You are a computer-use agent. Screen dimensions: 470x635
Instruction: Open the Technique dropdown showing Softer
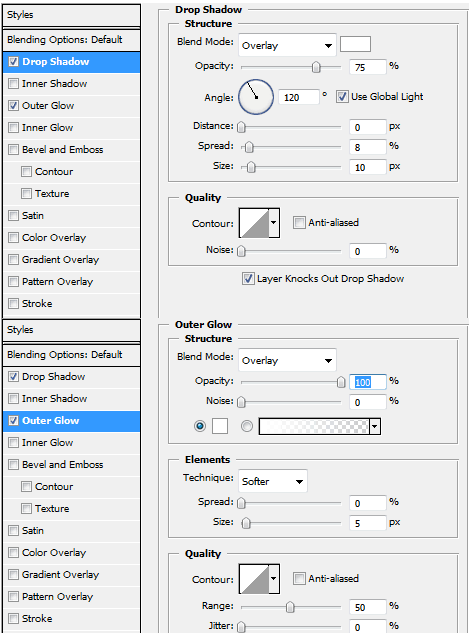pos(273,481)
